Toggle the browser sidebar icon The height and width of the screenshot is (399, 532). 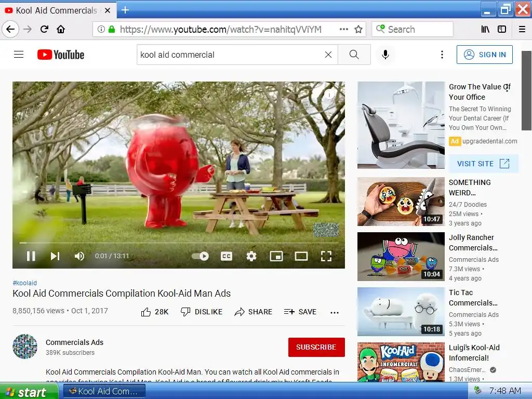pos(502,29)
